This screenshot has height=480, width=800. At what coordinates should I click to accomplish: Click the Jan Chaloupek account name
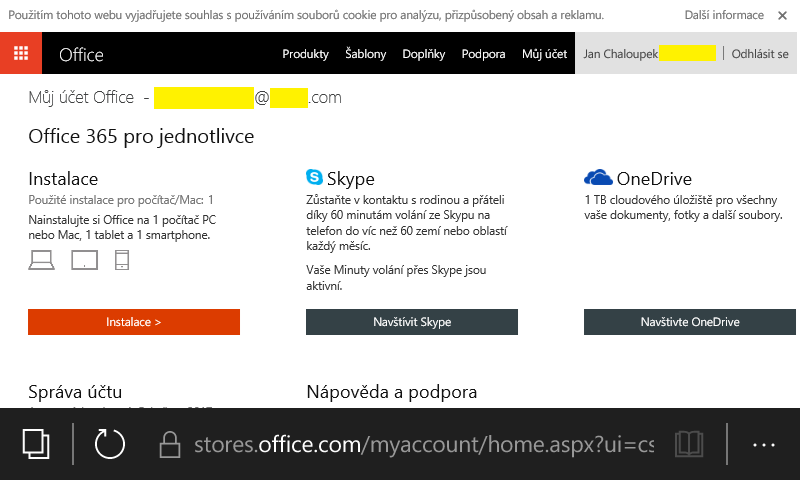pyautogui.click(x=620, y=54)
